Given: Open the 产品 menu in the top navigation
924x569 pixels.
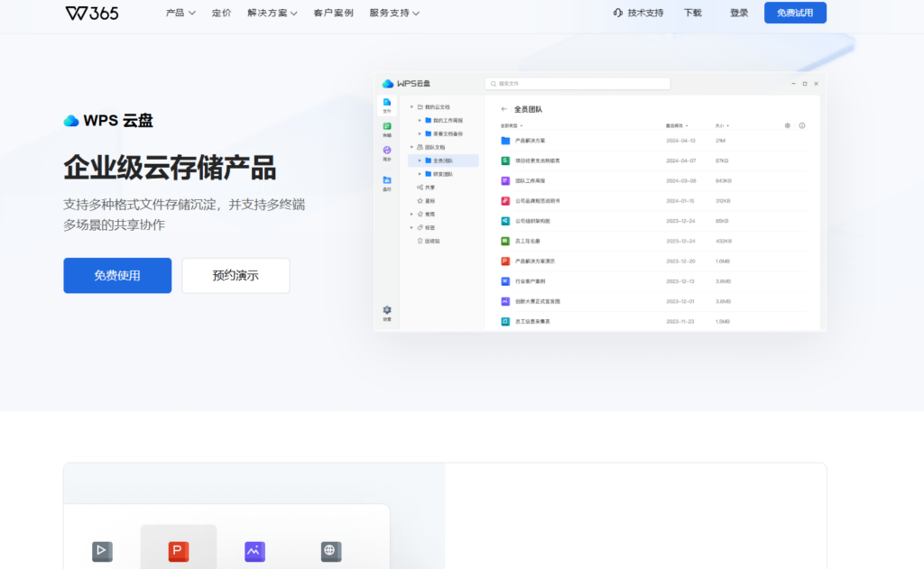Looking at the screenshot, I should [x=178, y=14].
